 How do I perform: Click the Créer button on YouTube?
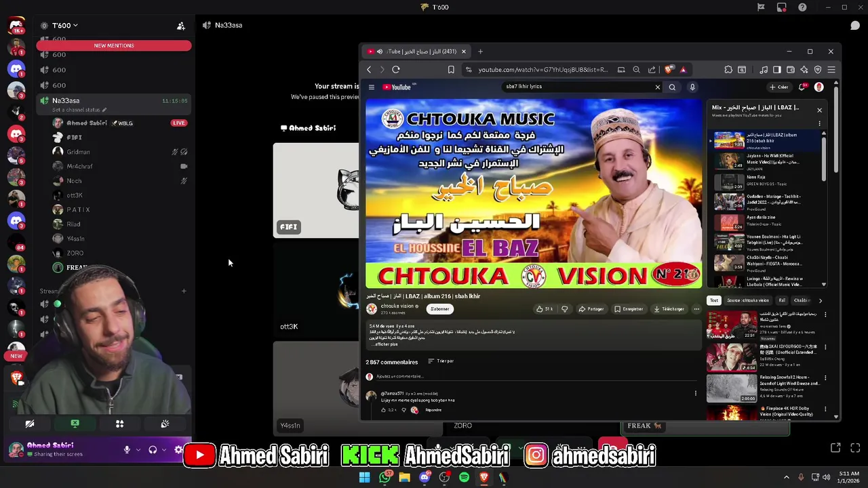point(778,87)
